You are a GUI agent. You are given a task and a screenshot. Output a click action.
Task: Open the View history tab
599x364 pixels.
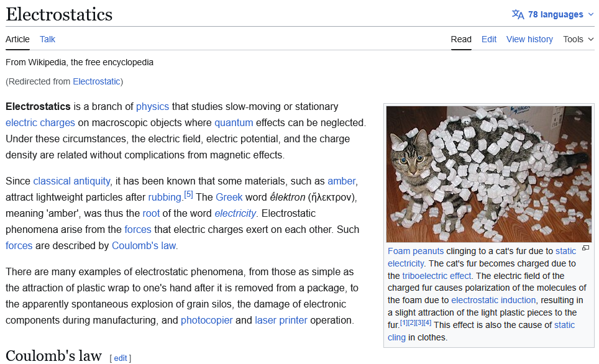(x=529, y=39)
